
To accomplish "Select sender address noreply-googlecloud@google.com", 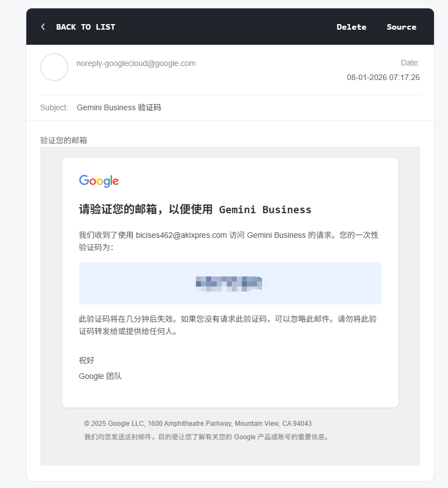I will pos(136,63).
